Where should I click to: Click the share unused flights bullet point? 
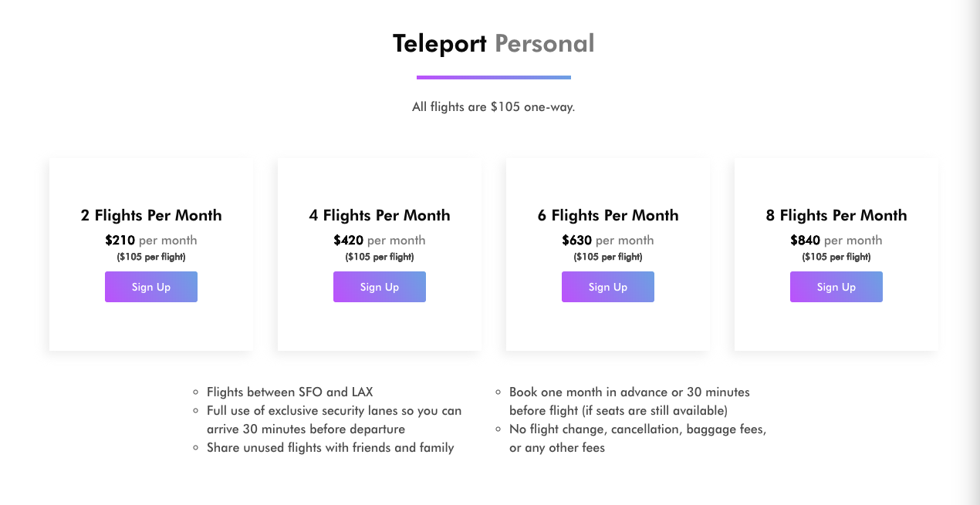tap(330, 447)
